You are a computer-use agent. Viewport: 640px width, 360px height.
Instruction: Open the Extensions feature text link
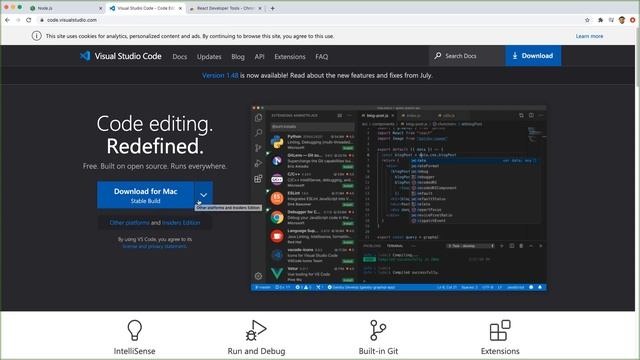(500, 351)
